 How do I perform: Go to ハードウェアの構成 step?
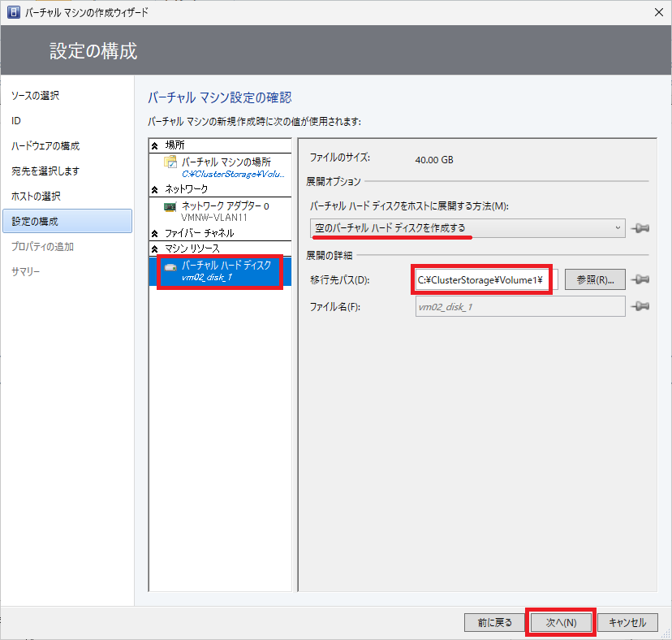45,146
